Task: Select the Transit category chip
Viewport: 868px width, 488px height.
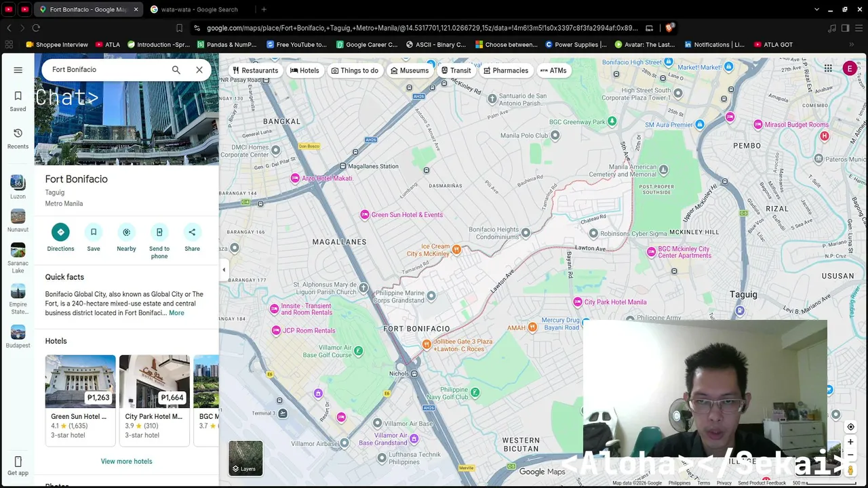Action: [456, 70]
